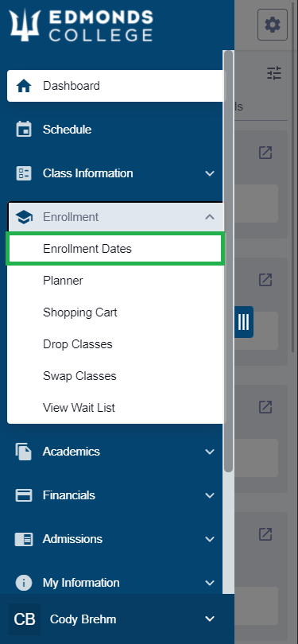The width and height of the screenshot is (298, 644).
Task: Open the Cody Brehm user dropdown
Action: pos(210,619)
